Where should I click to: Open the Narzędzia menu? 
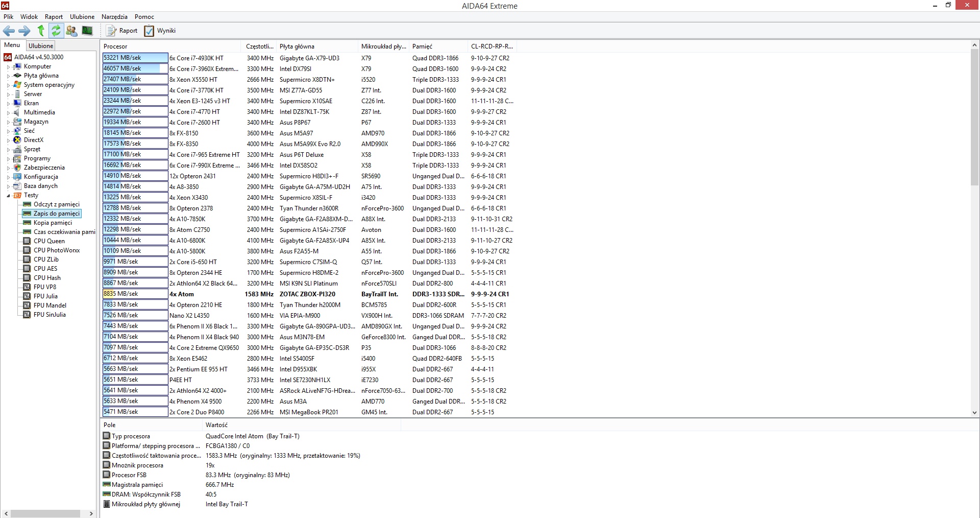tap(114, 17)
